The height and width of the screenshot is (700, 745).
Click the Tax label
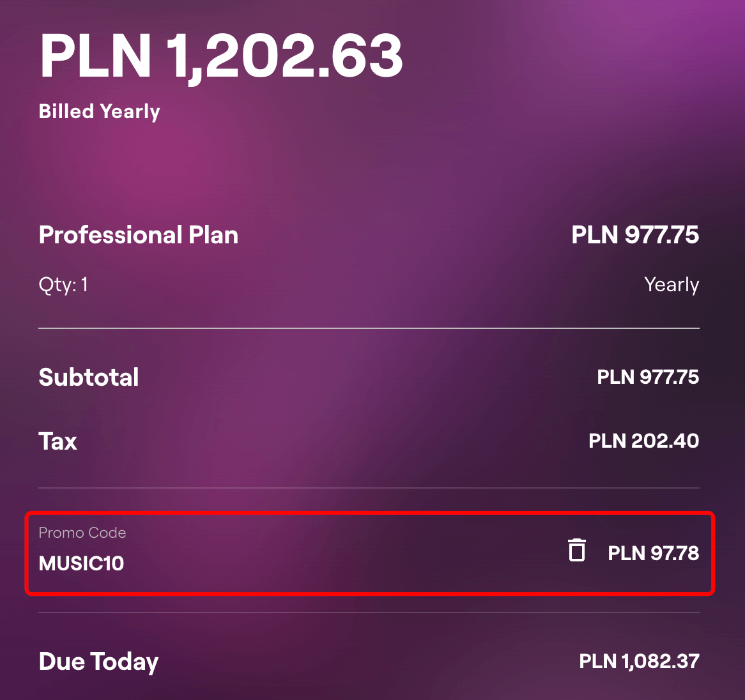[x=58, y=441]
